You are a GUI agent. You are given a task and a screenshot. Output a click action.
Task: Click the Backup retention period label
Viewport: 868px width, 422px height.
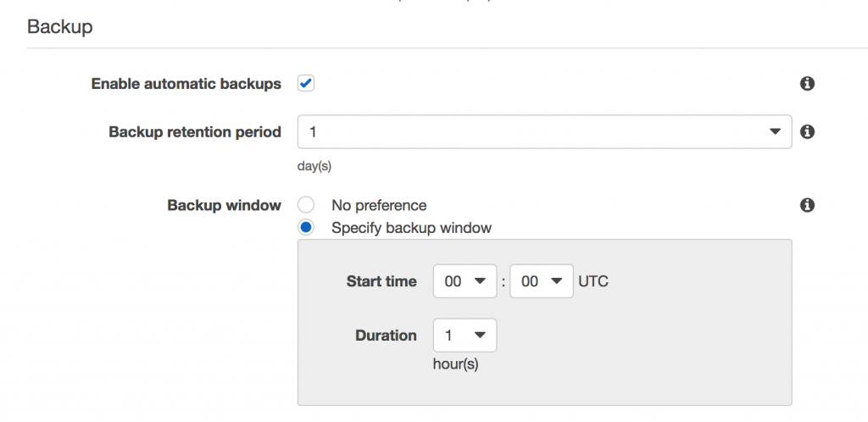tap(195, 132)
